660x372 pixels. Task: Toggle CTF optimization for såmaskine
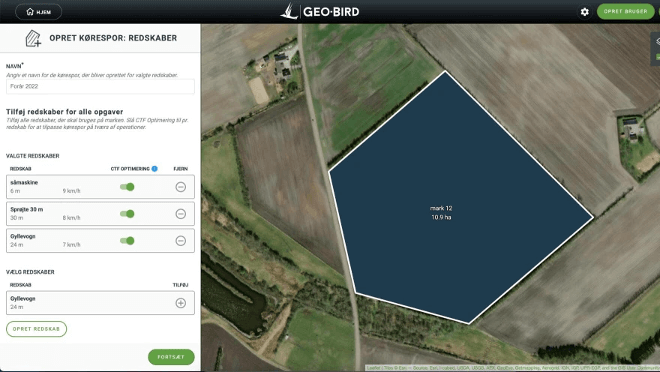(127, 187)
